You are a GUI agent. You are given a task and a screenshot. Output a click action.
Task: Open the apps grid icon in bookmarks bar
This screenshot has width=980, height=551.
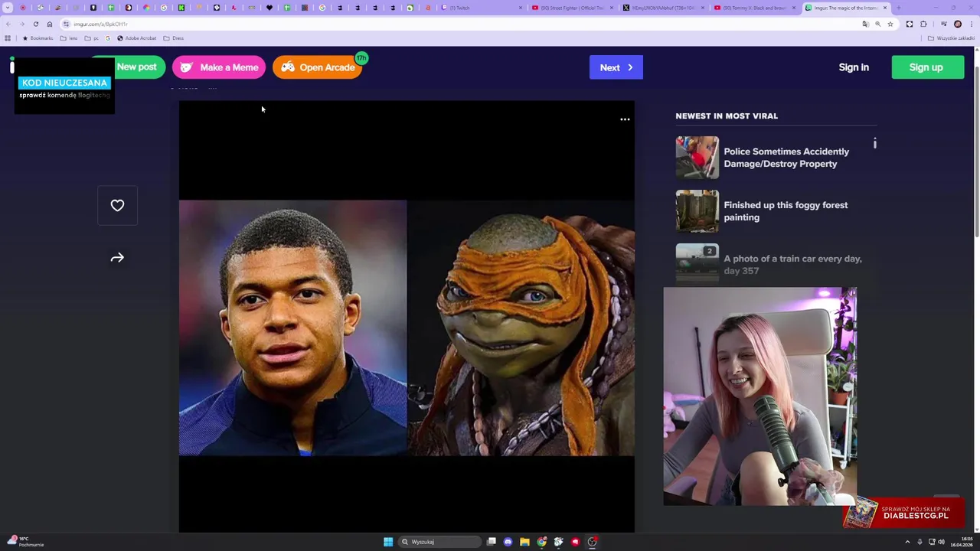pyautogui.click(x=8, y=38)
